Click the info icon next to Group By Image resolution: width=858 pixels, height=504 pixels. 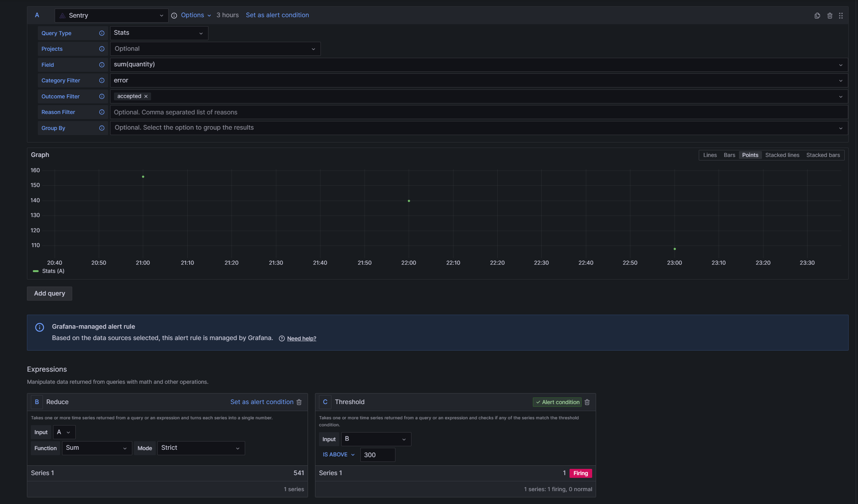pyautogui.click(x=101, y=128)
